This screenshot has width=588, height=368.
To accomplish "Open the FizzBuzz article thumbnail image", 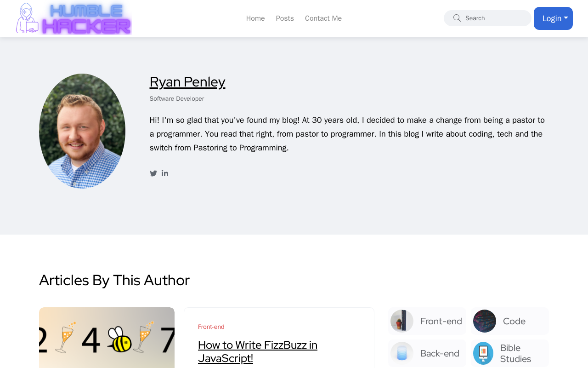I will pos(107,338).
